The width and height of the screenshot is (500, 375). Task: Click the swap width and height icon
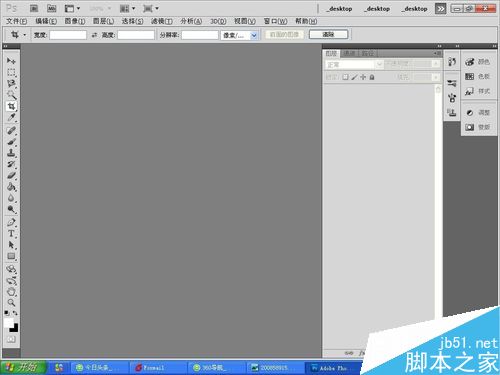point(94,35)
